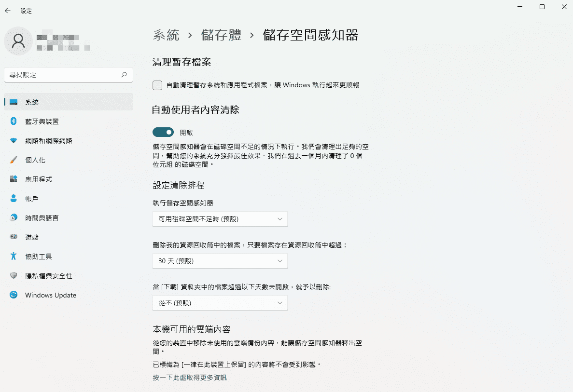Click the shield icon beside 隱私權與安全性
The image size is (573, 392).
pyautogui.click(x=14, y=276)
